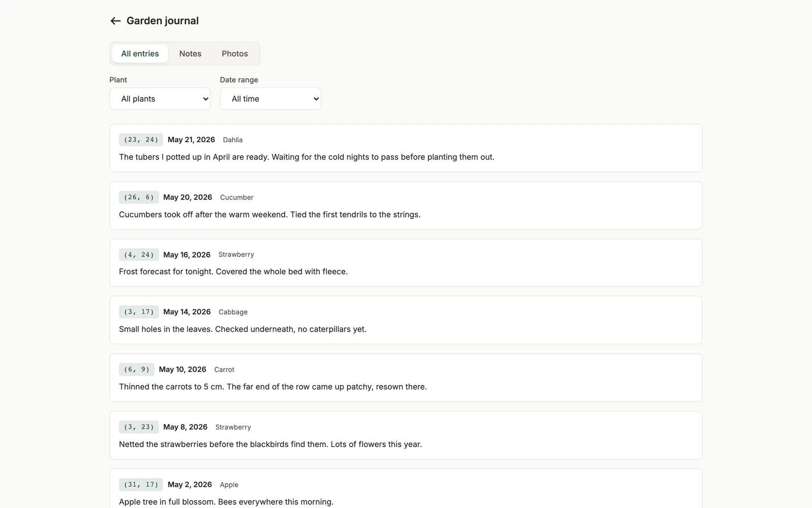Click the May 16, 2026 entry date
Image resolution: width=812 pixels, height=508 pixels.
click(187, 255)
